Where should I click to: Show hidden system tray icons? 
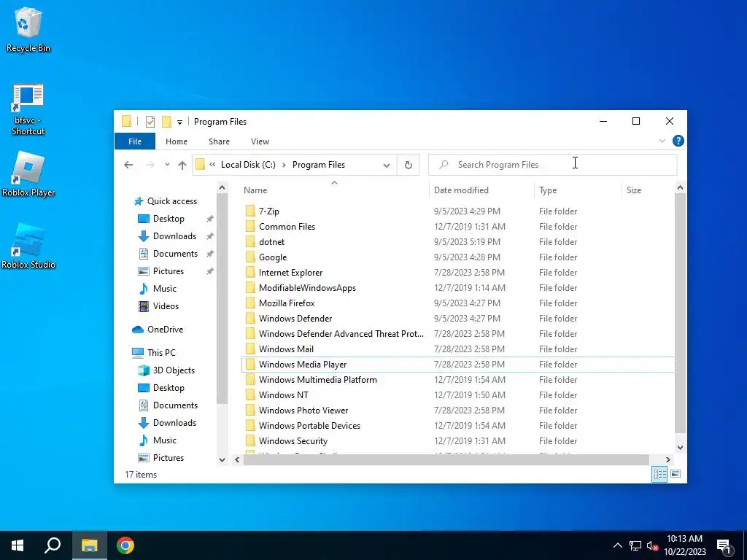coord(617,545)
